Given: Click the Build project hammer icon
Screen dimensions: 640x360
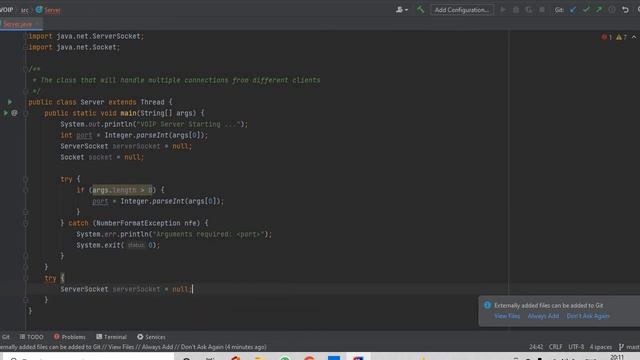Looking at the screenshot, I should (420, 9).
